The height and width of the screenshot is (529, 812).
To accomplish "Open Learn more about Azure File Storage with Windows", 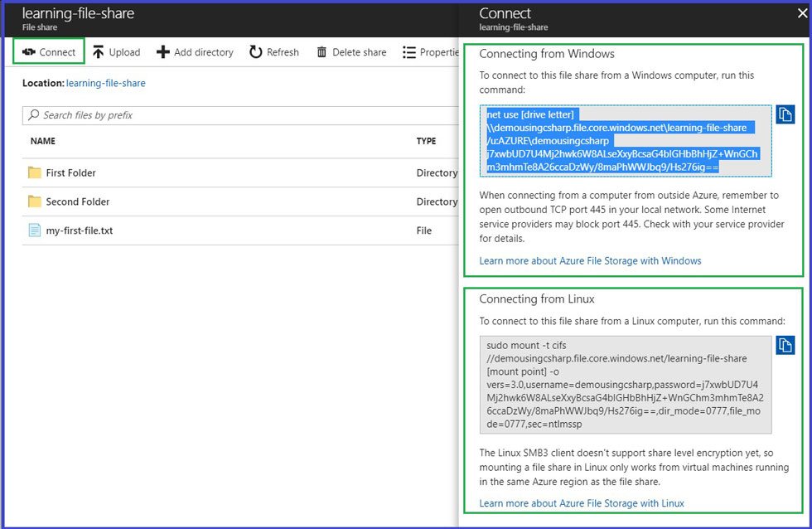I will tap(590, 260).
